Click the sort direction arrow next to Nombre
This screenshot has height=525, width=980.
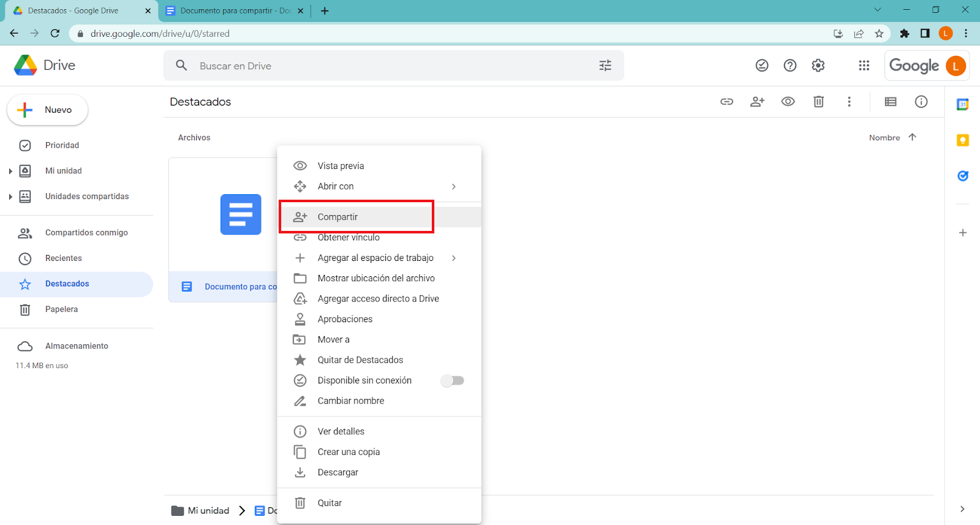click(912, 137)
